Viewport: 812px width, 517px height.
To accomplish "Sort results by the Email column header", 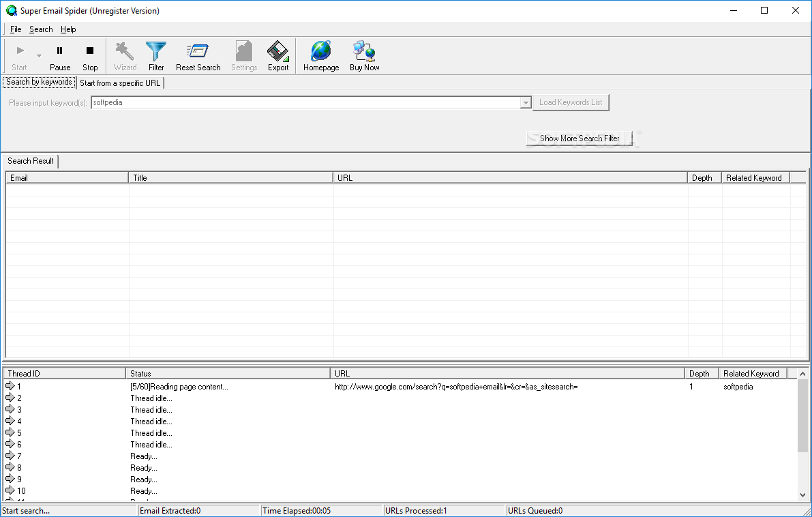I will (67, 178).
